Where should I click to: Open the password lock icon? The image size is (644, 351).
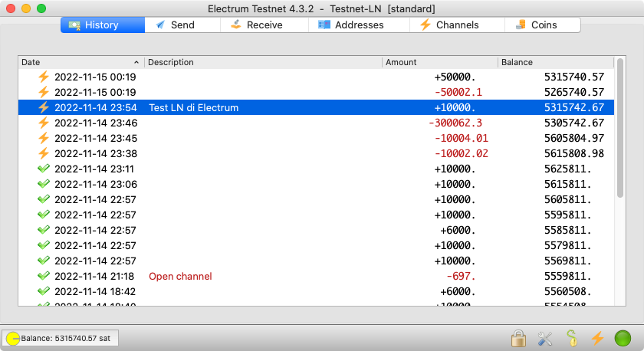point(518,338)
